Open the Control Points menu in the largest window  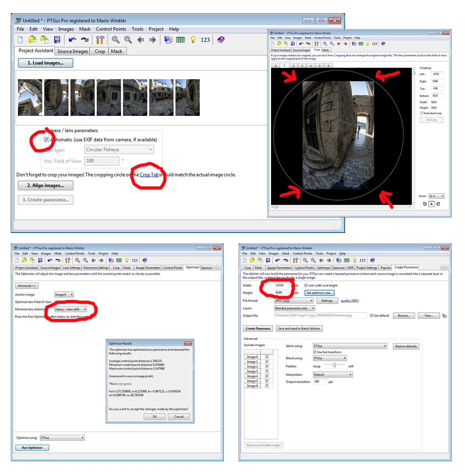111,29
